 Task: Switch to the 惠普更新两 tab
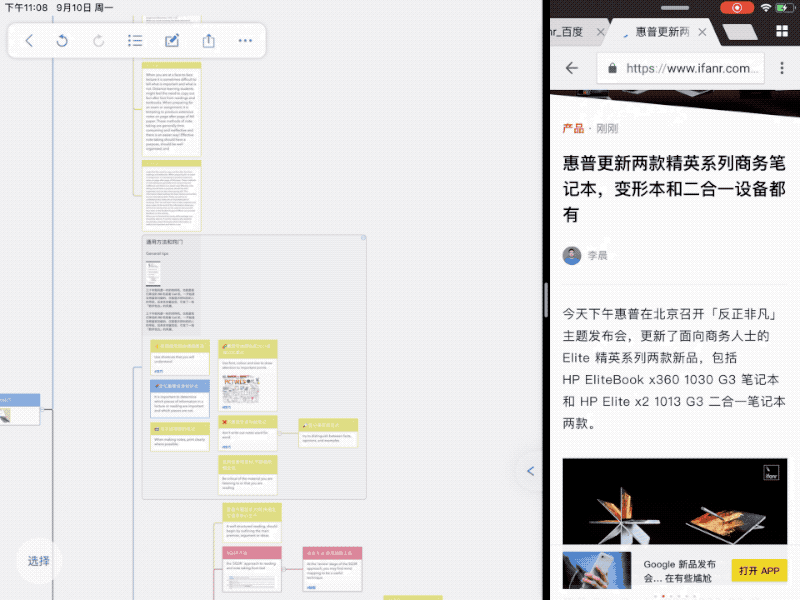coord(661,32)
